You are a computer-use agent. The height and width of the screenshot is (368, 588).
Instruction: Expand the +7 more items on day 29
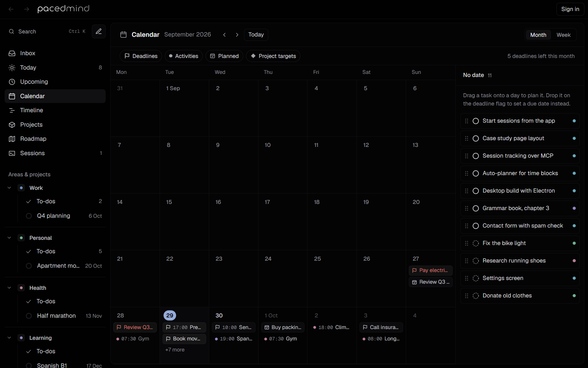pyautogui.click(x=175, y=350)
